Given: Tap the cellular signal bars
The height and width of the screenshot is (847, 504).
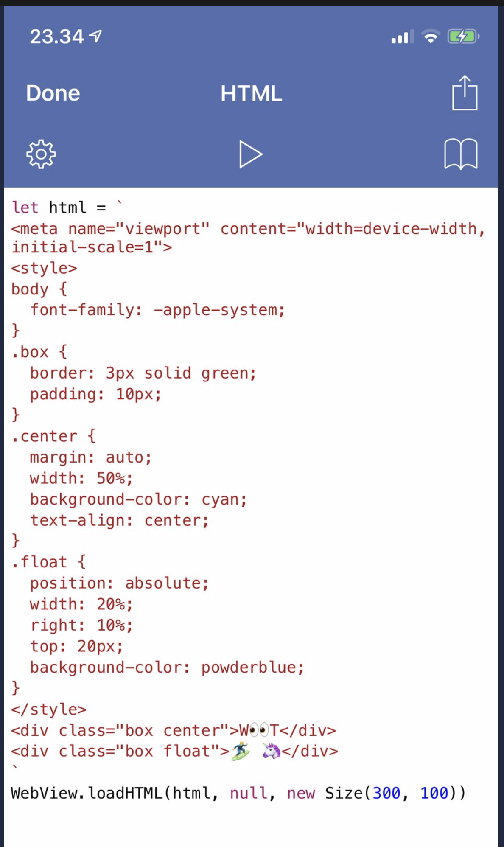Looking at the screenshot, I should tap(403, 37).
